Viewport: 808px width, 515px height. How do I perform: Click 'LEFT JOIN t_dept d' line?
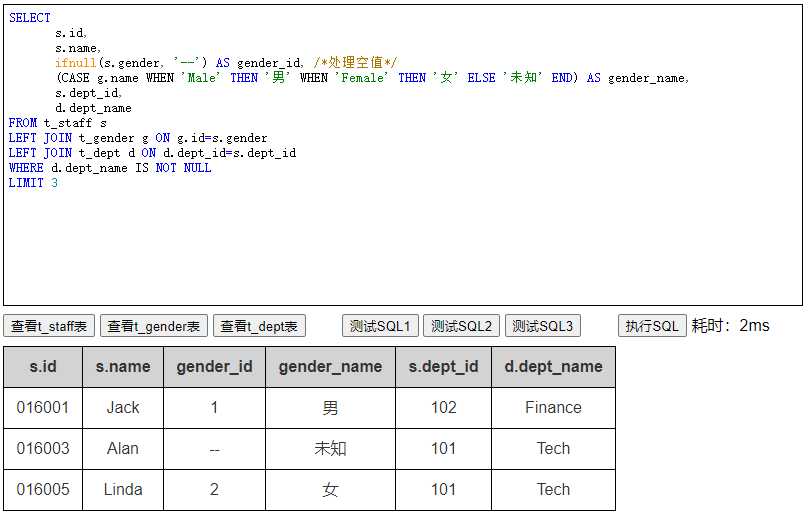click(x=153, y=153)
